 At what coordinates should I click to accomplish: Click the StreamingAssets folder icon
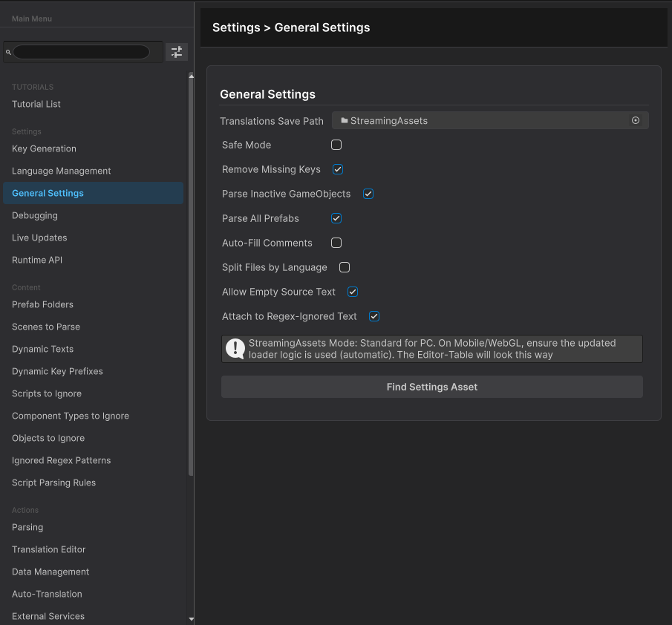pos(345,120)
